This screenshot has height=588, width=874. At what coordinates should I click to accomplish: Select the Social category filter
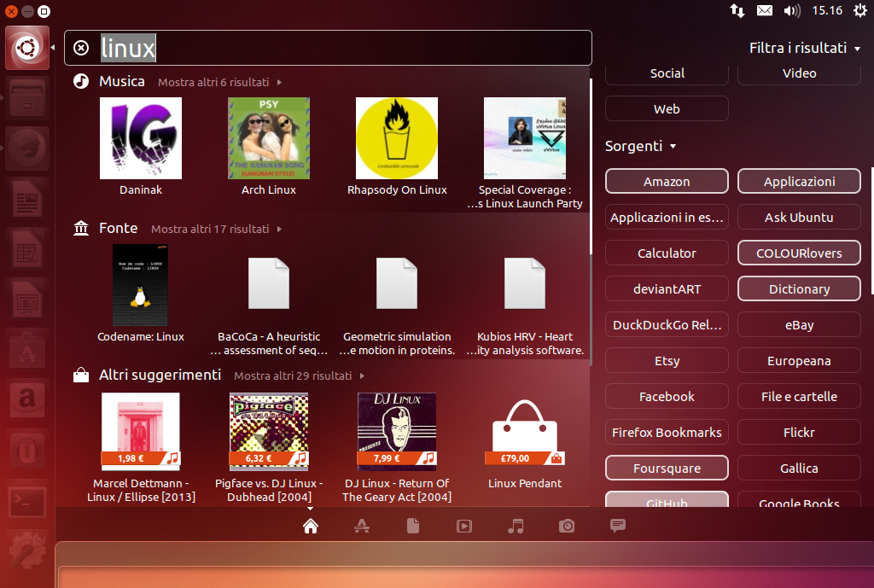(667, 73)
